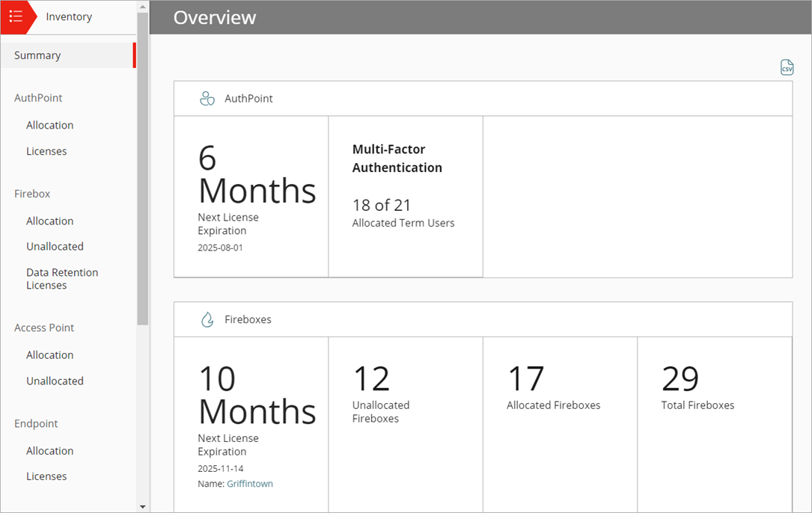This screenshot has width=812, height=513.
Task: Open Endpoint Allocation
Action: pos(49,450)
